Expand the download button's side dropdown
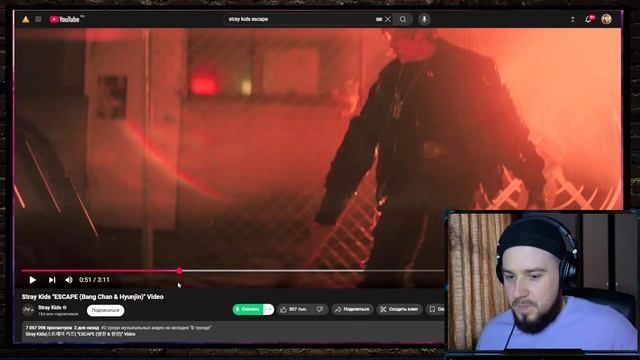Viewport: 640px width, 360px height. (x=269, y=309)
